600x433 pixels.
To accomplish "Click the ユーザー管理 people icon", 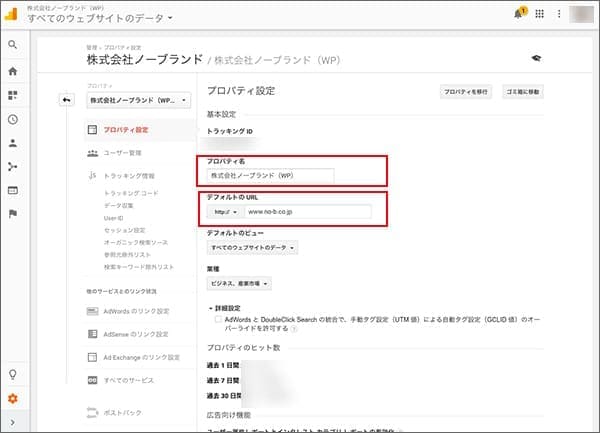I will click(93, 153).
